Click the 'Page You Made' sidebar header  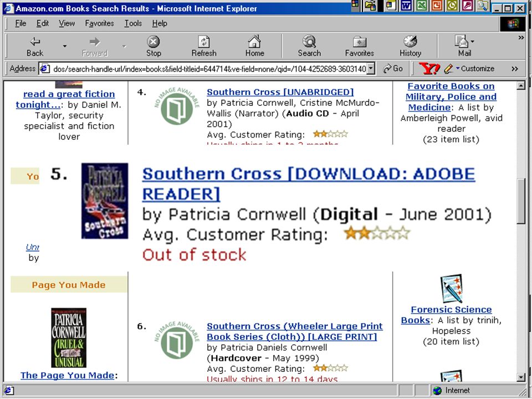click(69, 285)
